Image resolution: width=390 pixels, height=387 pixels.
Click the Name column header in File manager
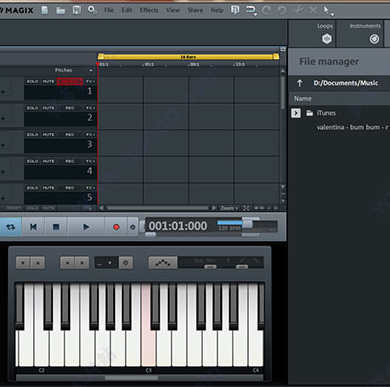303,99
